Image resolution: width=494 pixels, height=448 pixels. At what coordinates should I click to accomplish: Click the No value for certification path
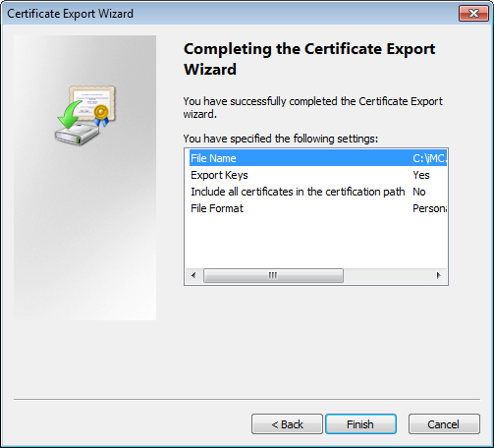(419, 192)
